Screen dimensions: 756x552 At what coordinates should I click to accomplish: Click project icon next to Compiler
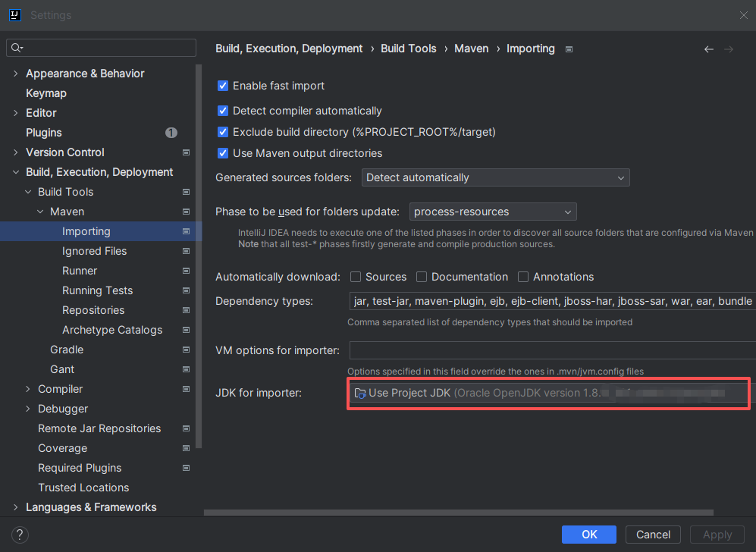pyautogui.click(x=186, y=389)
